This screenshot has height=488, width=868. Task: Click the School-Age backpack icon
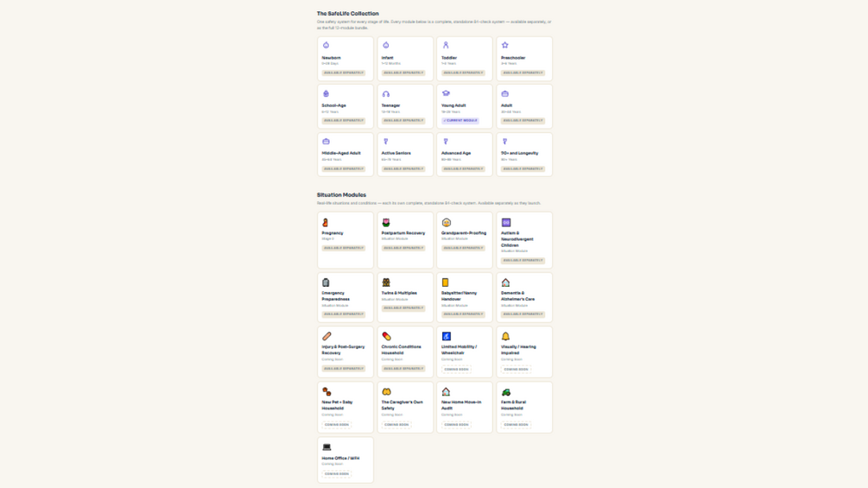click(x=326, y=93)
